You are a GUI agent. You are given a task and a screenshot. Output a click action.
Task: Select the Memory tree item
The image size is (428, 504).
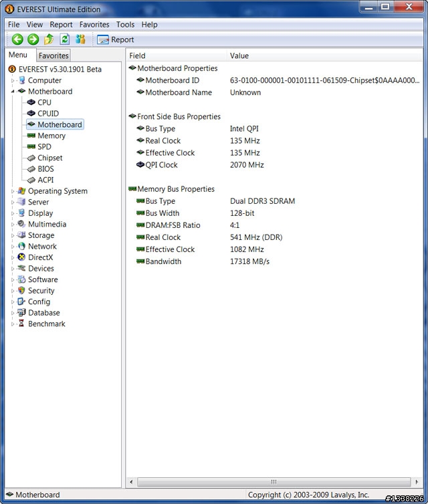click(51, 136)
